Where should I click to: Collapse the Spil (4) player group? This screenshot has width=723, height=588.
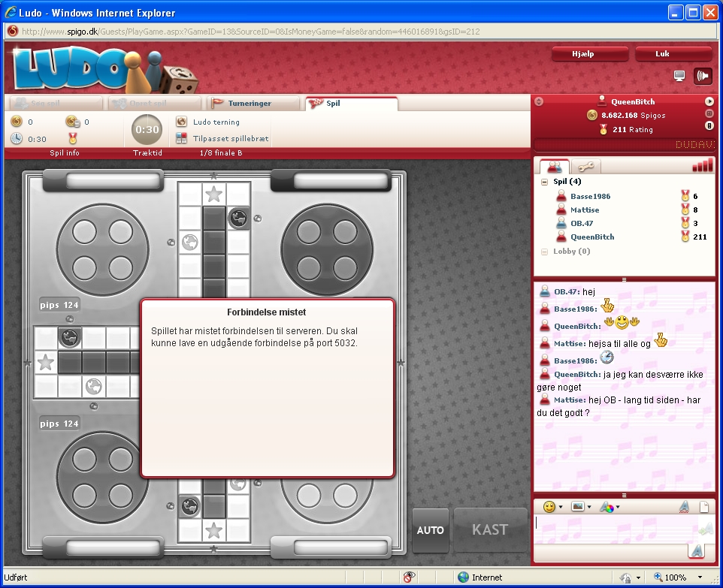point(545,182)
